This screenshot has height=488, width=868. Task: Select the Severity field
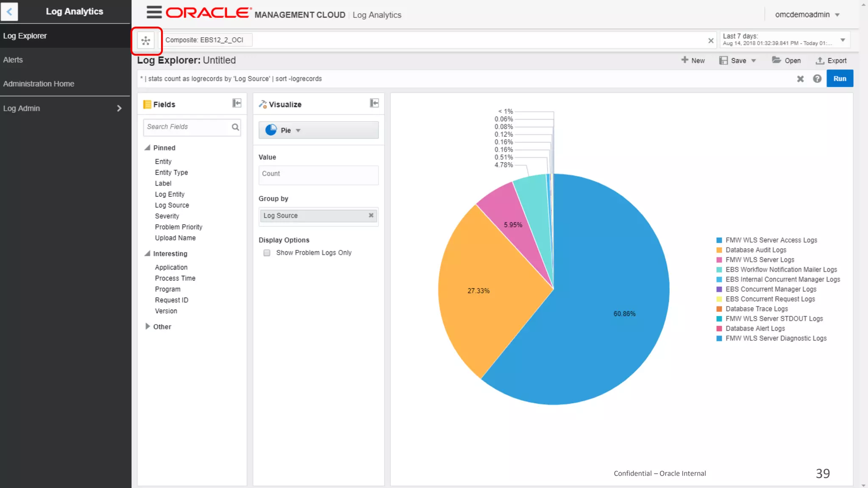[x=167, y=216]
